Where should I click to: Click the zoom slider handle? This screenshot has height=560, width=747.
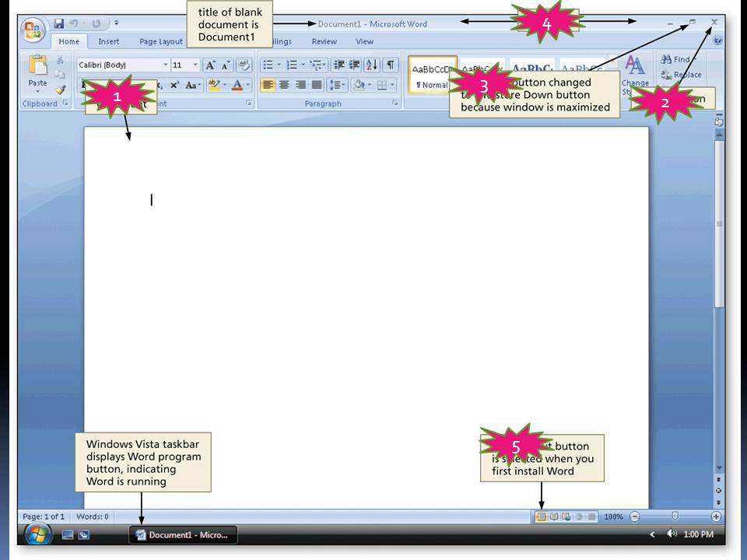tap(675, 516)
